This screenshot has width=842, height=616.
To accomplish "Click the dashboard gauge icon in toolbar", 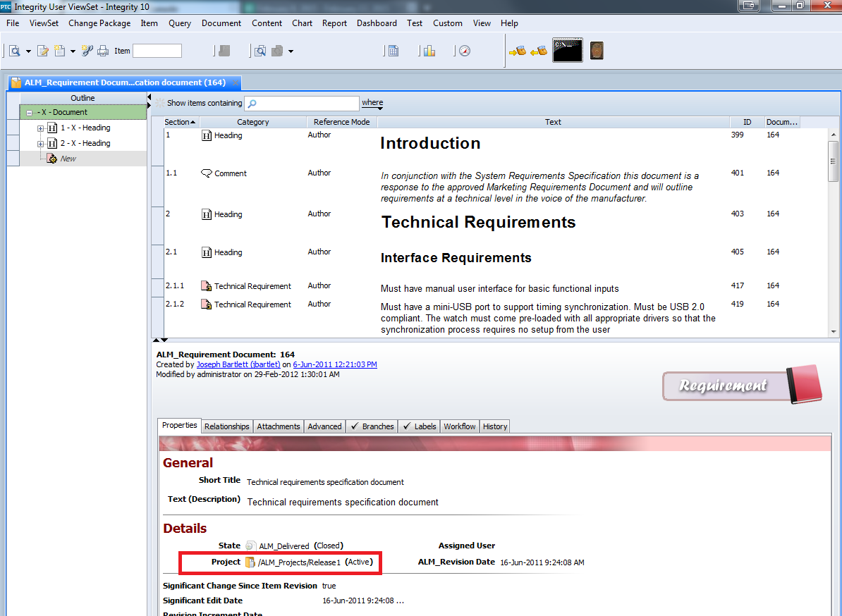I will coord(465,51).
